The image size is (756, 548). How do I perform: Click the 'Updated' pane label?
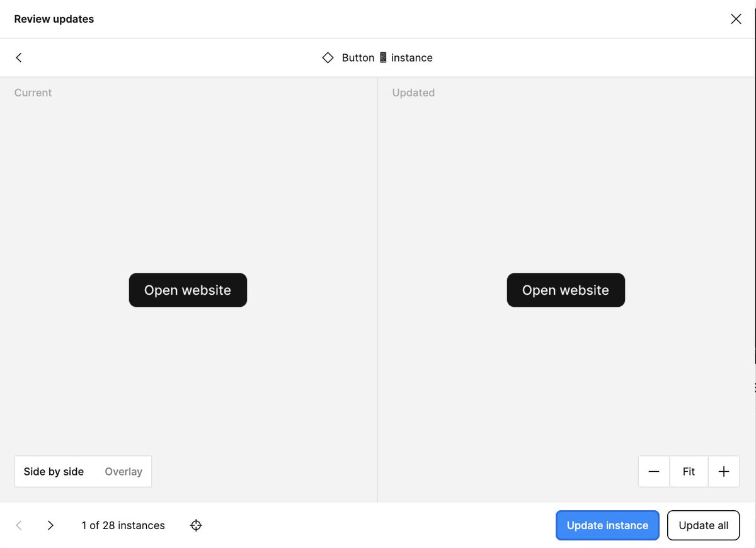413,93
